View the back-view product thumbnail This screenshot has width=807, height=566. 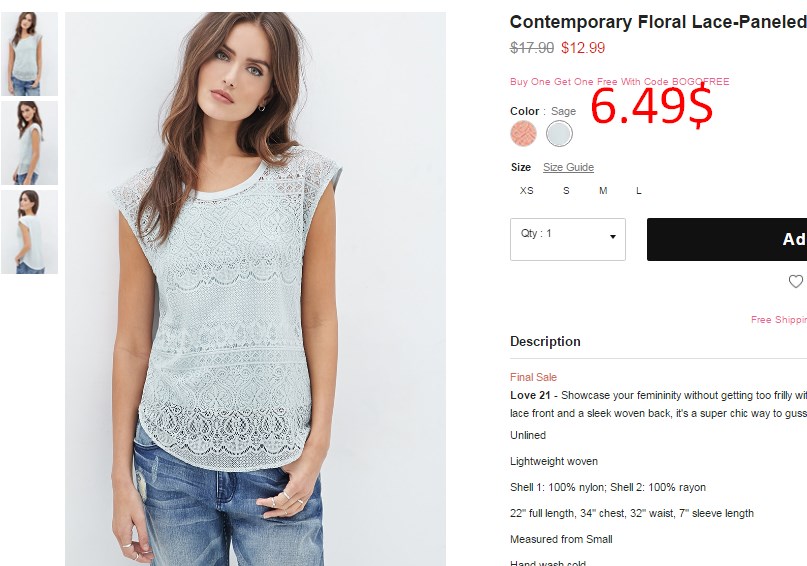(29, 232)
